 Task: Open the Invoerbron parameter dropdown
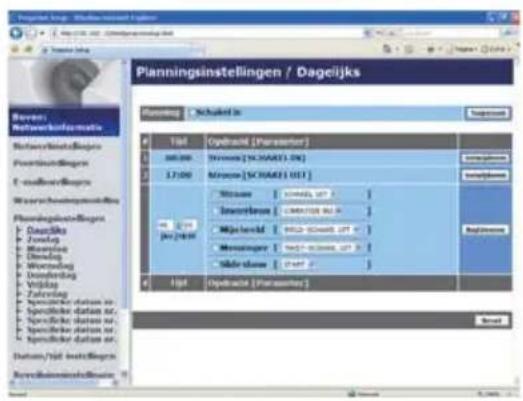pos(312,211)
